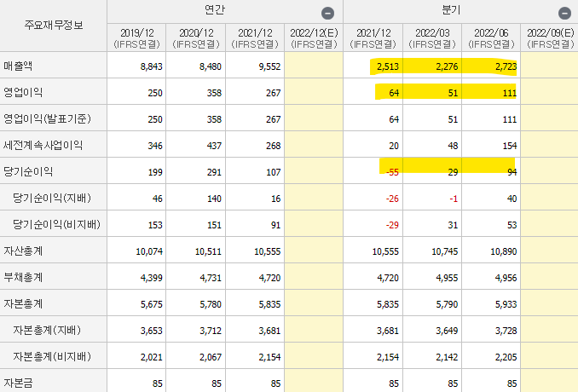Image resolution: width=578 pixels, height=392 pixels.
Task: Click controlling equity value 3,712
Action: (211, 331)
